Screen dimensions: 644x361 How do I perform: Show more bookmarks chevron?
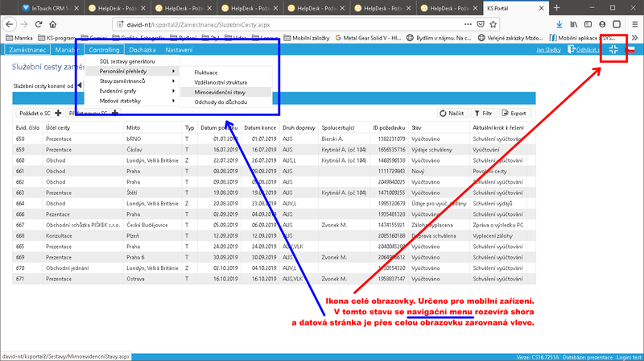pos(634,38)
